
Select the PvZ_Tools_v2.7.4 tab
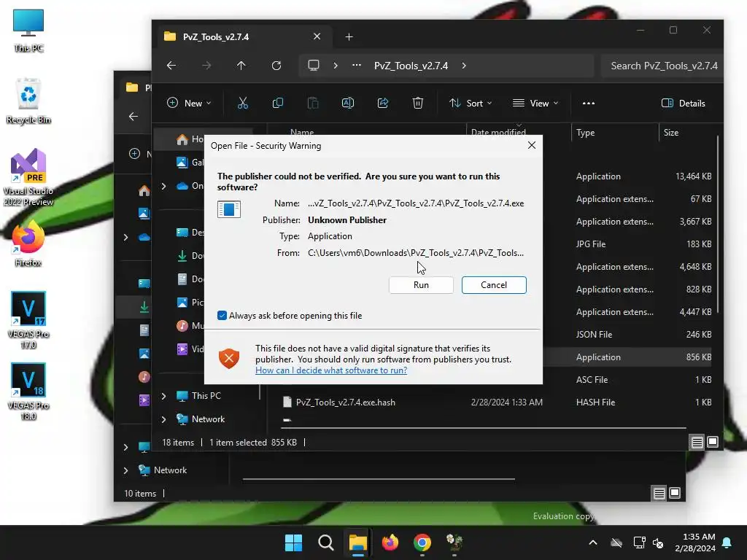243,36
